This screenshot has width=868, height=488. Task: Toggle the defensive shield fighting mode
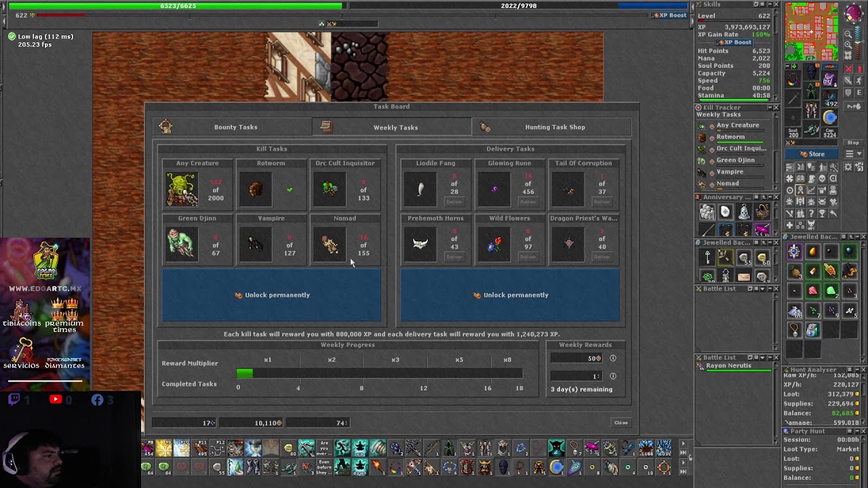tap(848, 93)
